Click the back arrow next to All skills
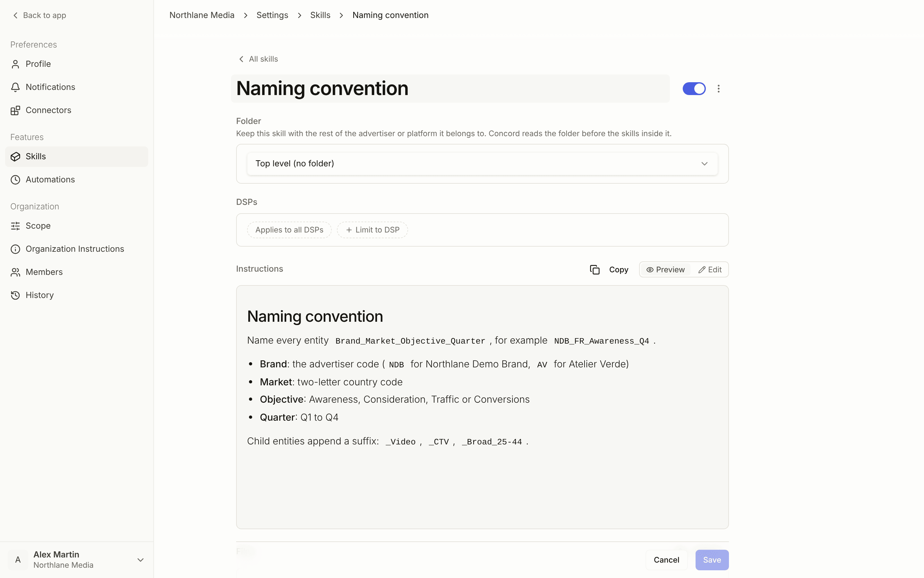The width and height of the screenshot is (924, 578). click(241, 59)
